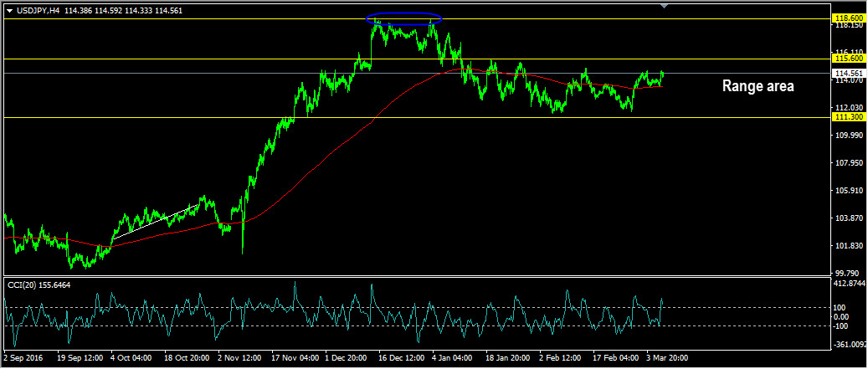
Task: Click the 112.030 price axis value
Action: [x=849, y=107]
